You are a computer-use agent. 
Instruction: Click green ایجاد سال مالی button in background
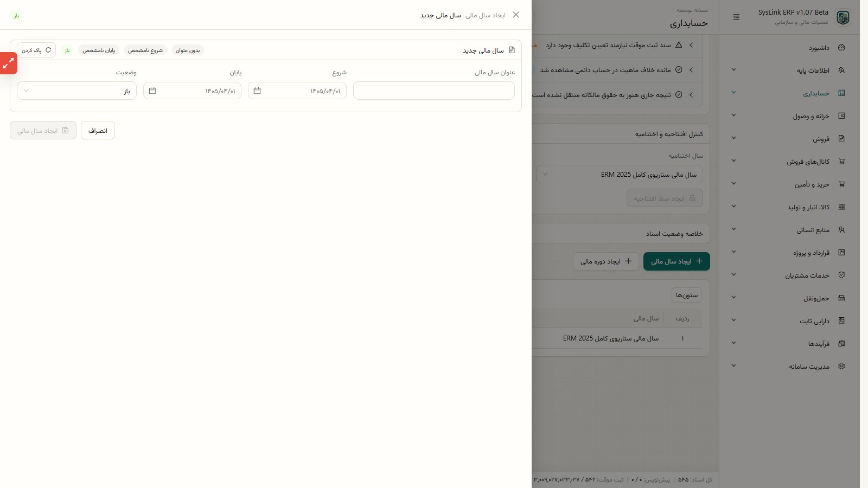676,261
